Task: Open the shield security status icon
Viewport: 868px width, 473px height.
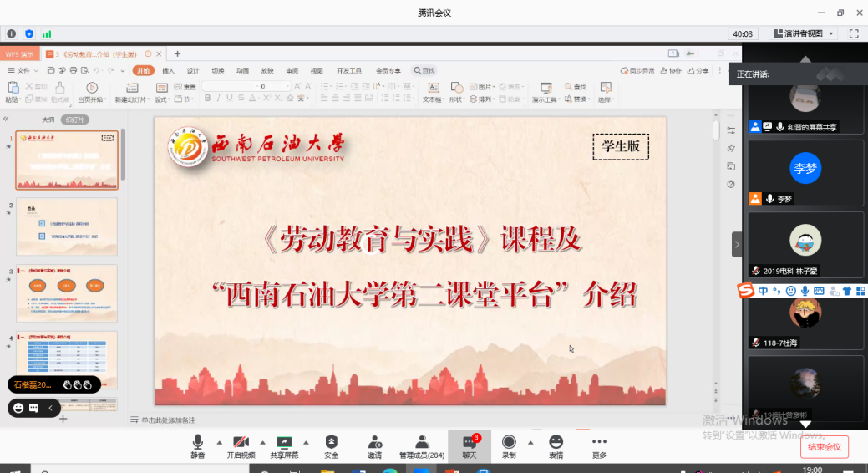Action: pyautogui.click(x=28, y=33)
